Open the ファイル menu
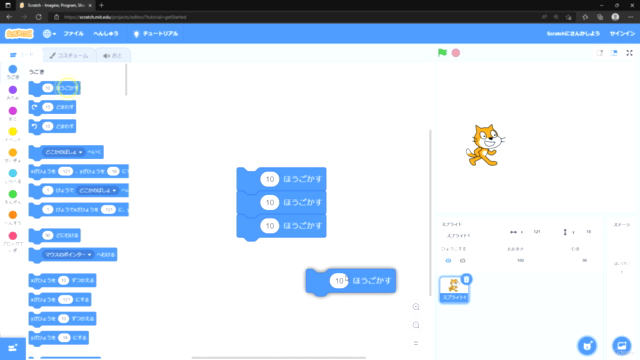The width and height of the screenshot is (640, 360). pos(73,33)
